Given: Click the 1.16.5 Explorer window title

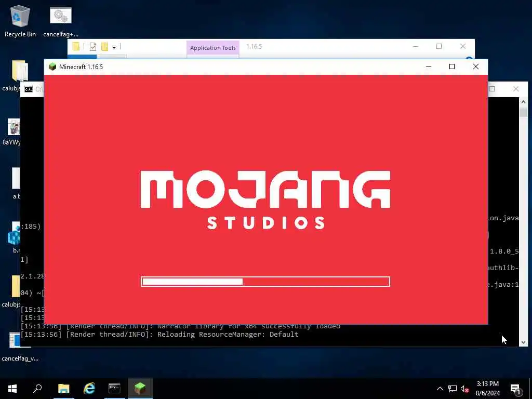Looking at the screenshot, I should 254,46.
